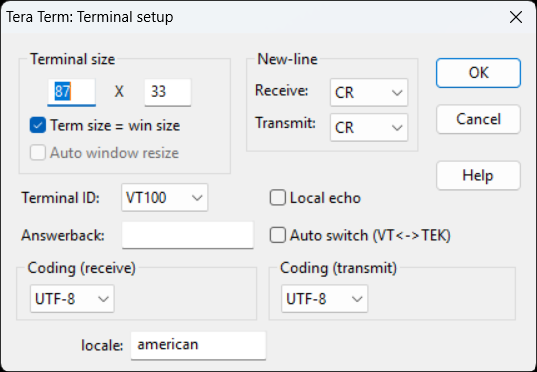
Task: Click the Cancel button
Action: click(x=478, y=119)
